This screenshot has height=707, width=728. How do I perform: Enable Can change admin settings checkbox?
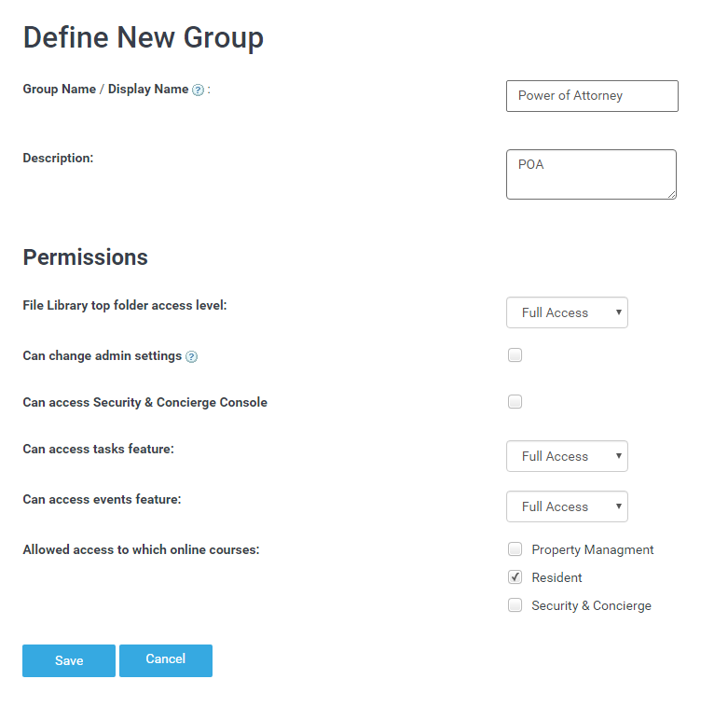pos(515,355)
